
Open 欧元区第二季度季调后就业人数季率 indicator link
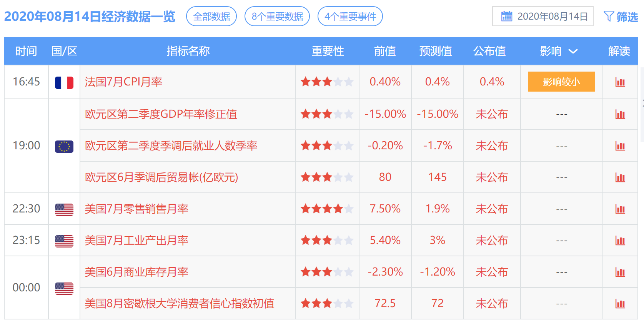click(171, 146)
